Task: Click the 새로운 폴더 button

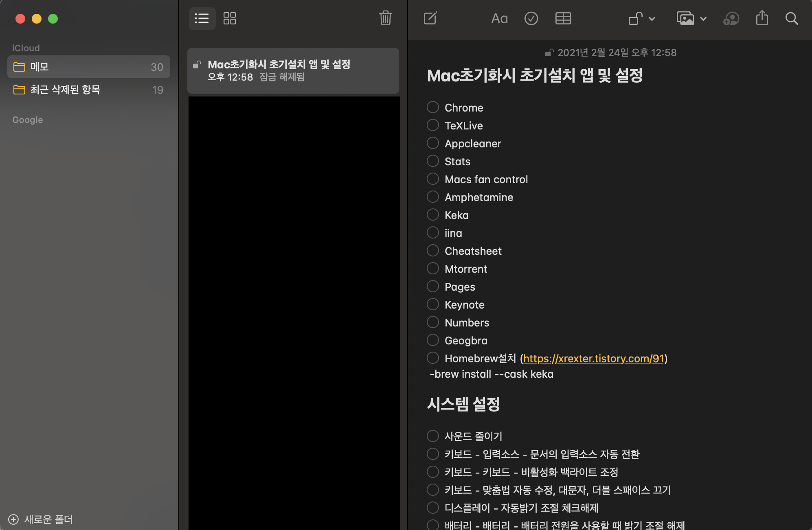Action: coord(41,519)
